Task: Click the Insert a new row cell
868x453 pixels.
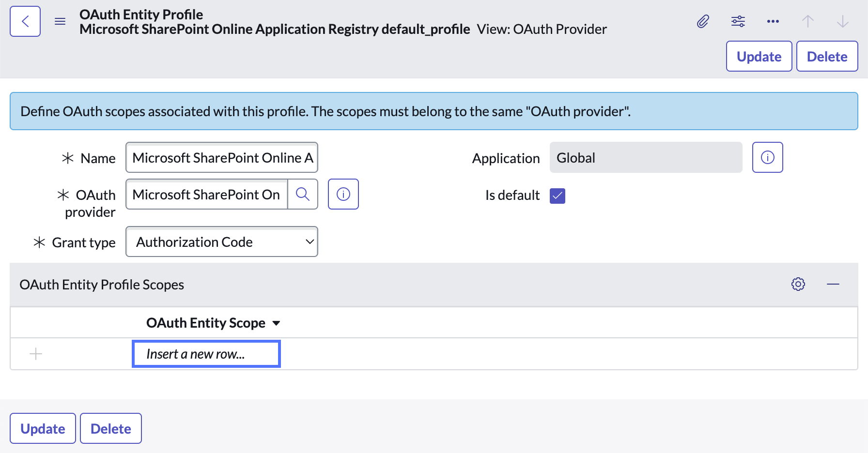Action: click(x=206, y=354)
